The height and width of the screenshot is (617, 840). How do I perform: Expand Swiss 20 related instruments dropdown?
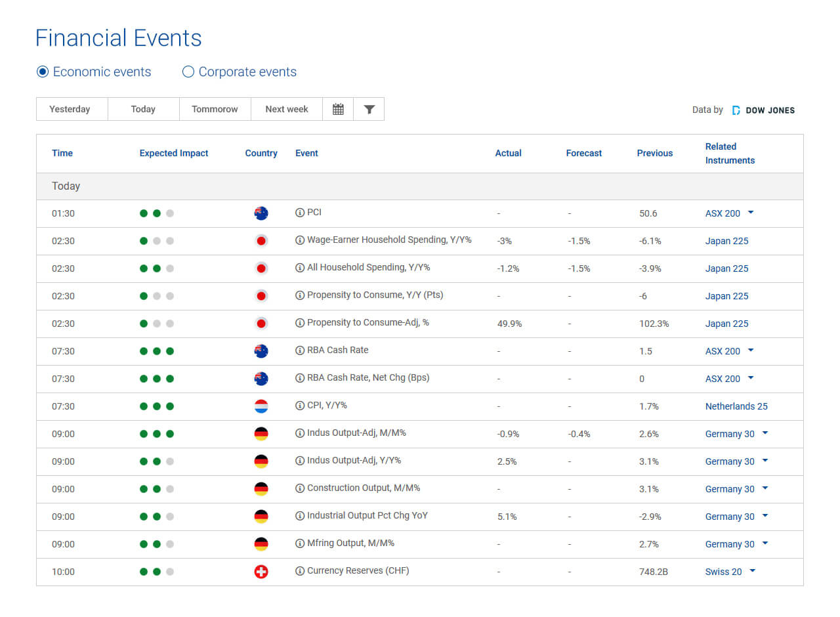coord(752,571)
